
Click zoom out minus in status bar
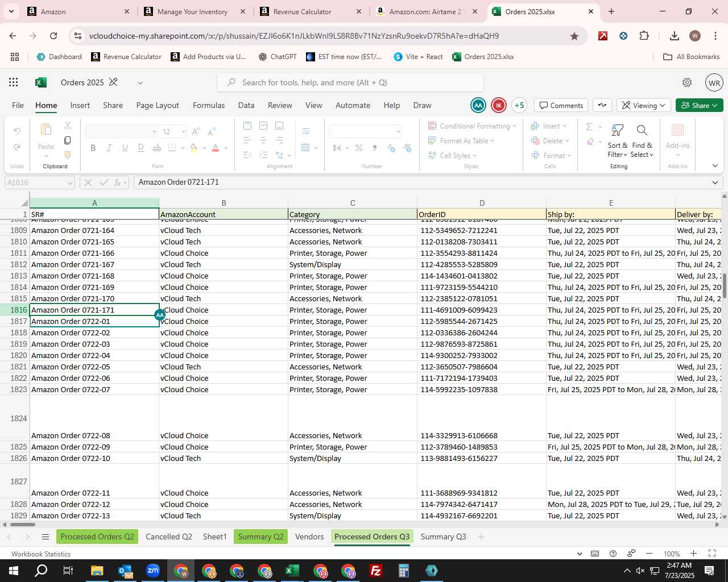(649, 554)
